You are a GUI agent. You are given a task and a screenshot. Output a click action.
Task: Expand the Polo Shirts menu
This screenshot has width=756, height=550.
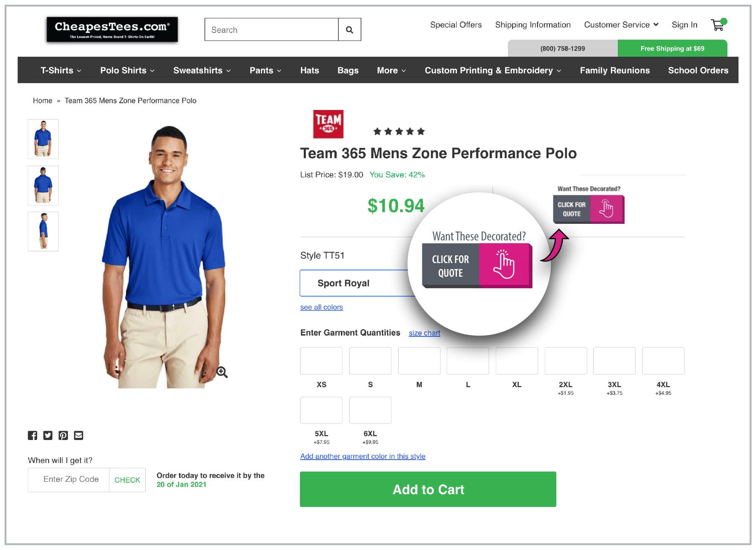click(127, 70)
